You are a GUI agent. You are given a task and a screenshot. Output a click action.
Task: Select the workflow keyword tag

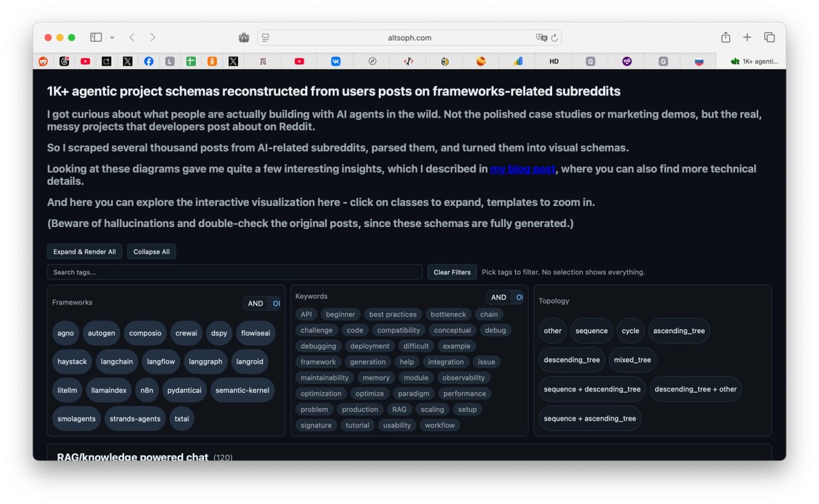pyautogui.click(x=440, y=425)
